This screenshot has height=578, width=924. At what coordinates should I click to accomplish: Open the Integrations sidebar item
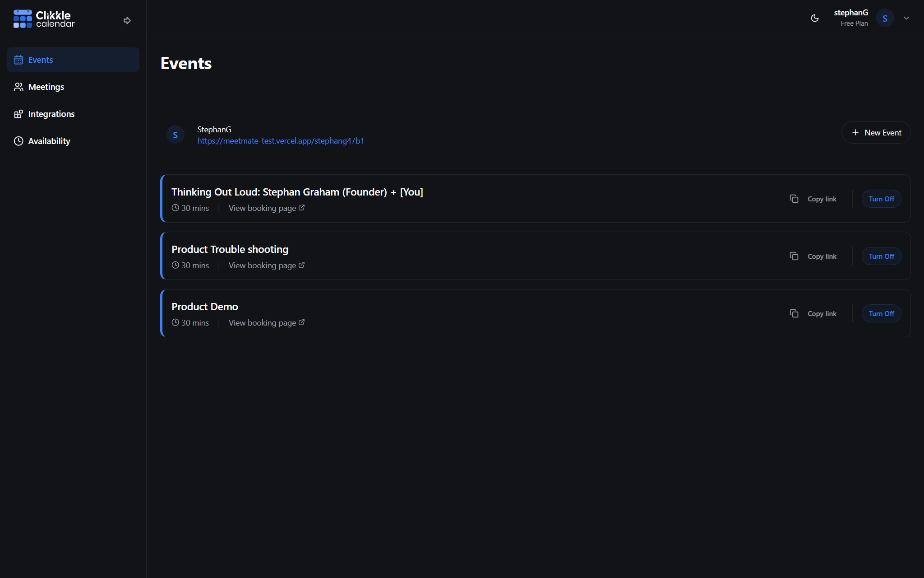click(51, 114)
